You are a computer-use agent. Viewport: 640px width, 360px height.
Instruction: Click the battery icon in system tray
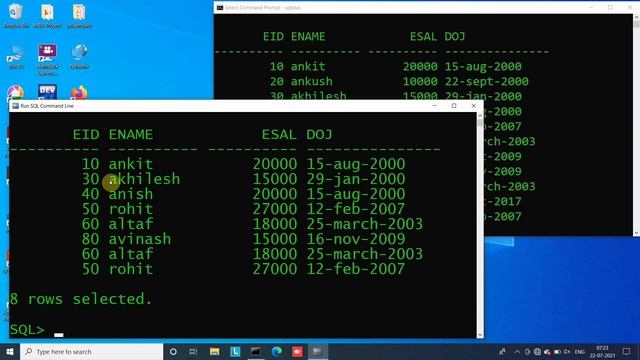tap(557, 351)
